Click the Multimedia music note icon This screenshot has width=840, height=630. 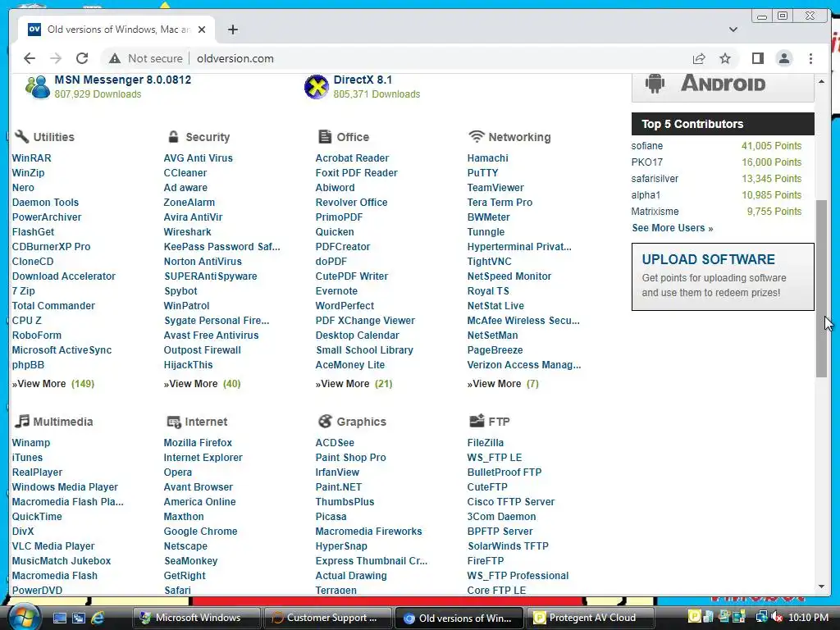pyautogui.click(x=22, y=421)
